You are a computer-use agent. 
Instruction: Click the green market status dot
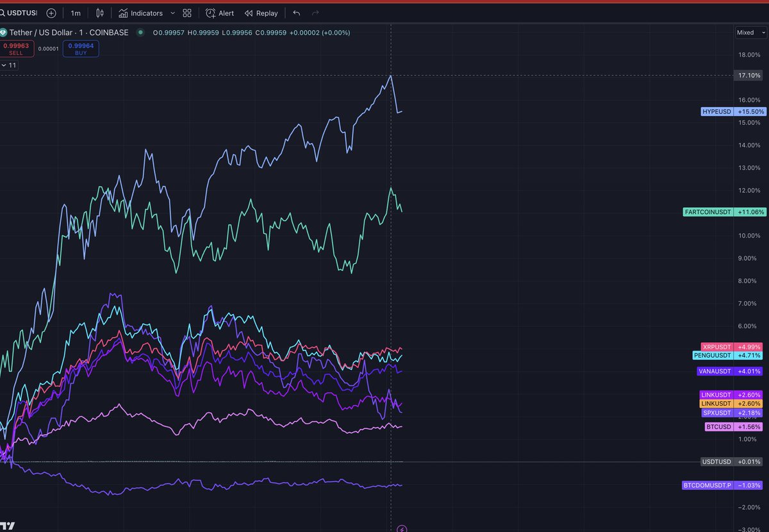(140, 32)
